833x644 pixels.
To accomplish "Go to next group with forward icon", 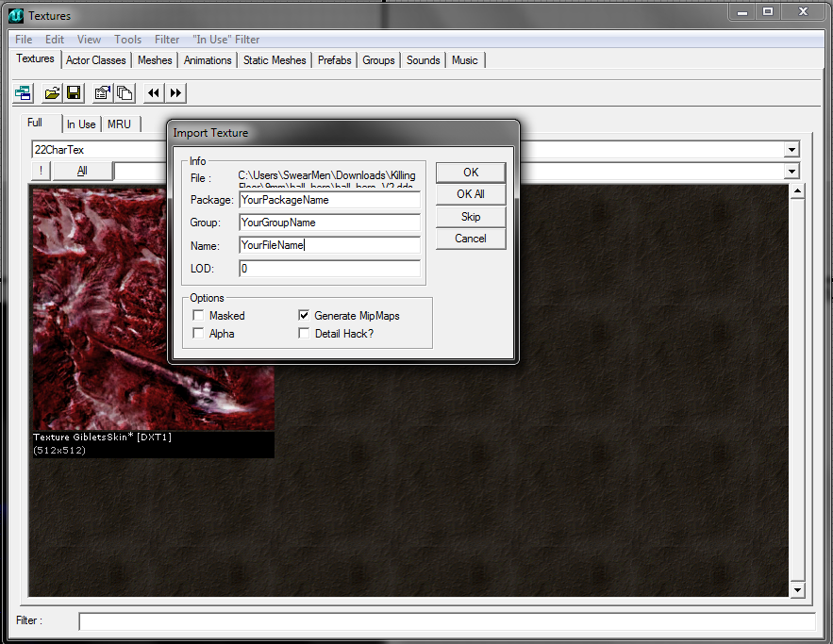I will 175,93.
